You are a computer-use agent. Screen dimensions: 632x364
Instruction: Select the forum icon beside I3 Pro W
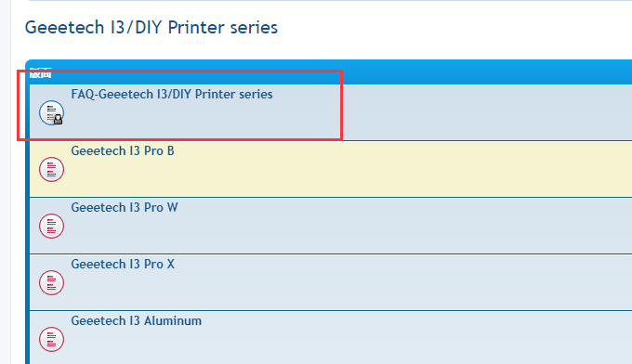52,226
